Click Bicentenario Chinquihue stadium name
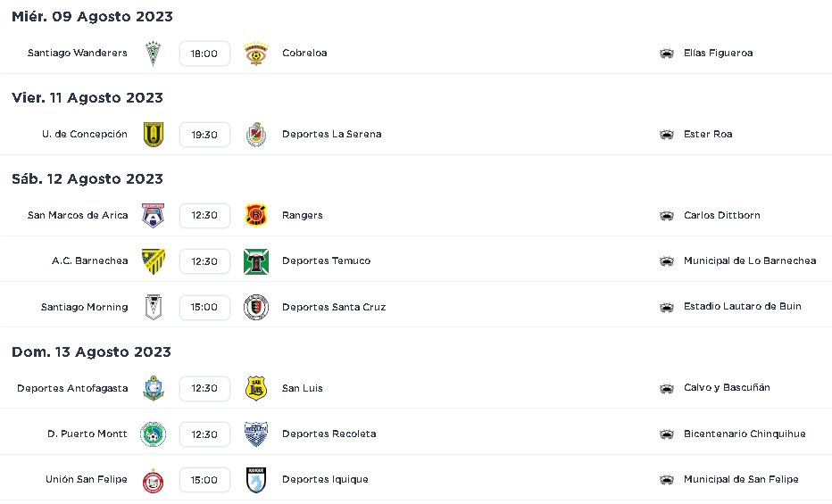 (x=745, y=434)
